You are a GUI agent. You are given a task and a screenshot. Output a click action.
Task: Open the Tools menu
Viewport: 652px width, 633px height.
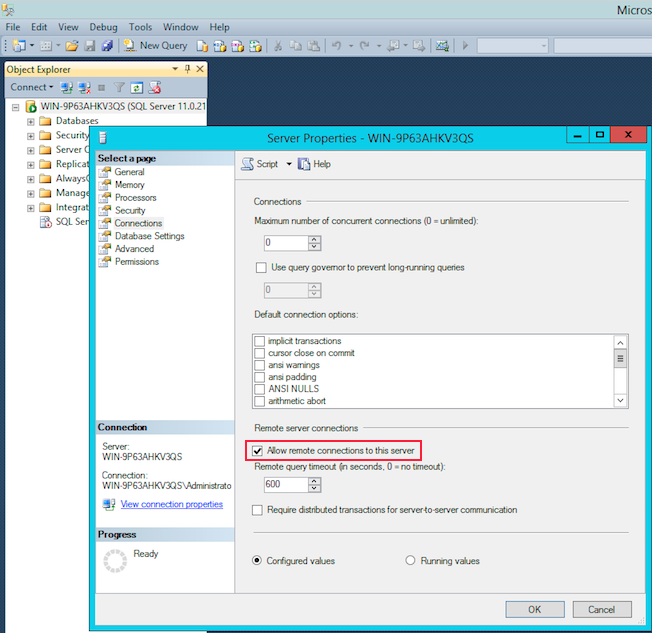(x=141, y=27)
